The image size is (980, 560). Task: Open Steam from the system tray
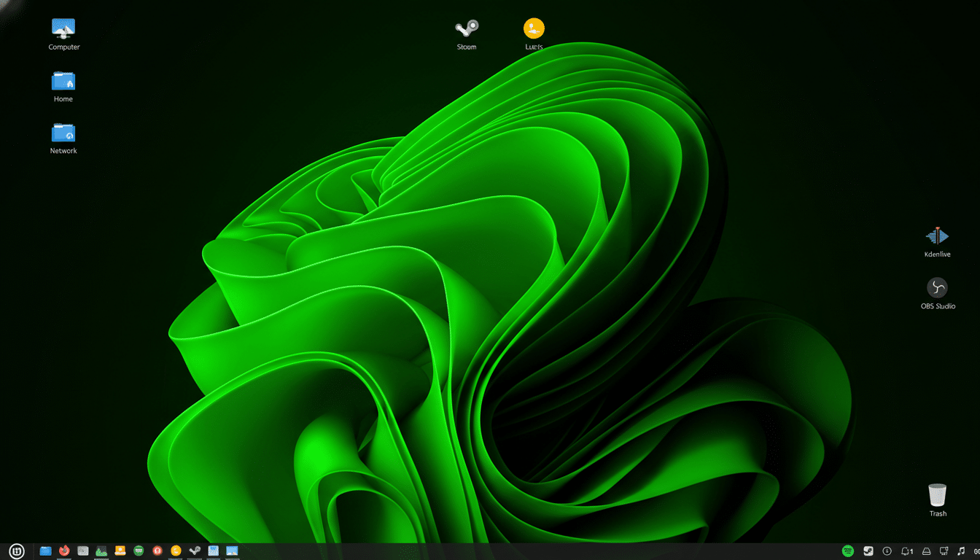868,551
